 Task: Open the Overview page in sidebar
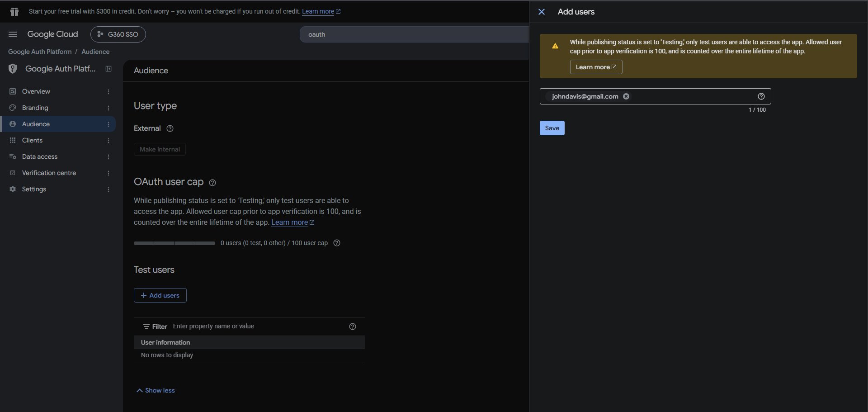click(x=58, y=91)
